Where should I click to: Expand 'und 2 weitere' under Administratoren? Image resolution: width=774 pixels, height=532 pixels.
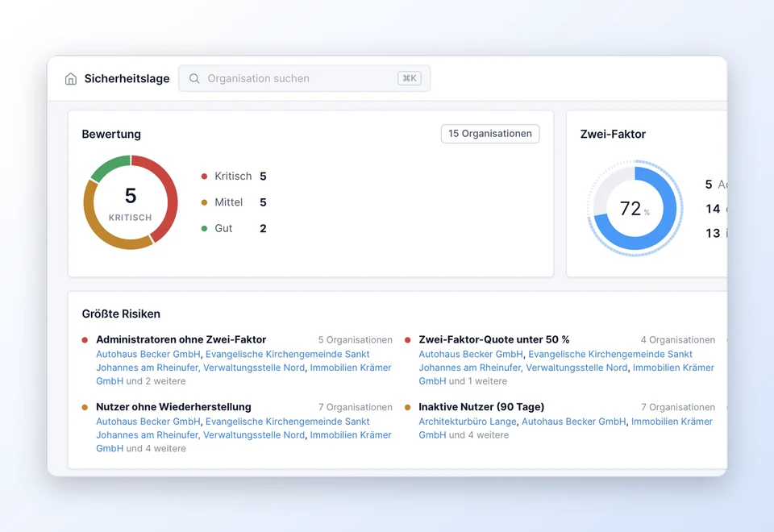point(156,381)
